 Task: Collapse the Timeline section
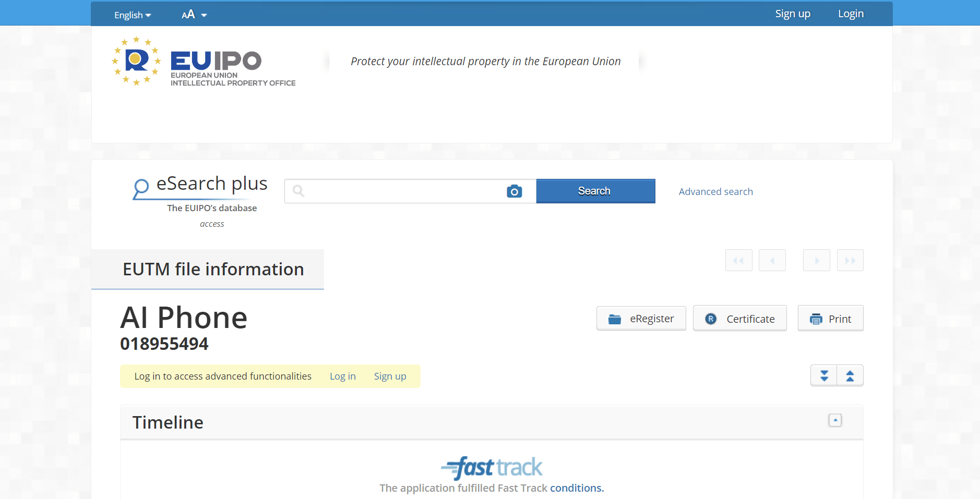point(835,420)
